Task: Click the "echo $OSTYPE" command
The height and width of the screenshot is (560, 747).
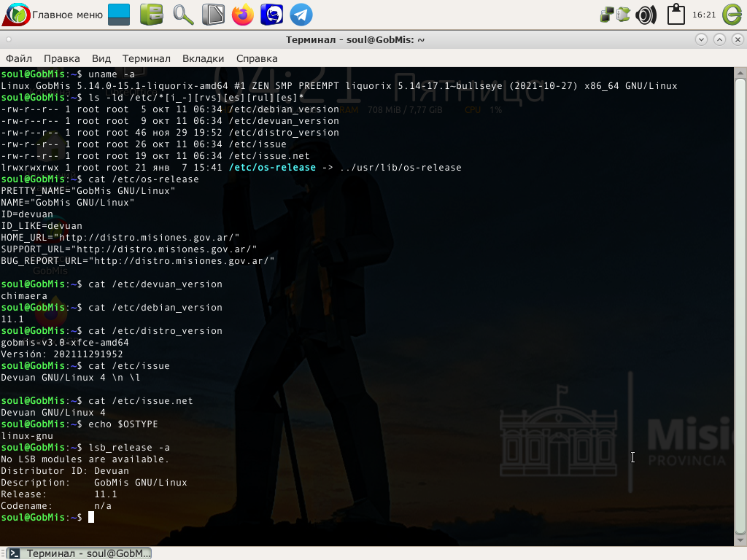Action: point(123,424)
